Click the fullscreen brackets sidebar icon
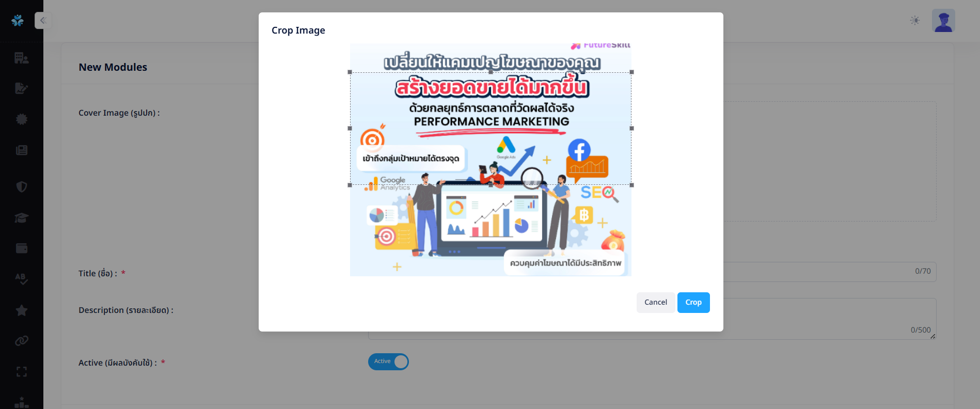Viewport: 980px width, 409px height. [21, 372]
